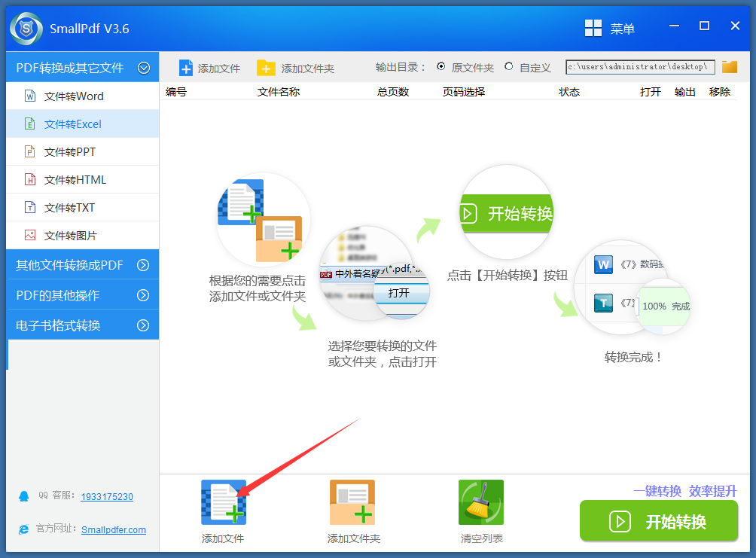Viewport: 756px width, 558px height.
Task: Select 文件转HTML in the sidebar
Action: [x=82, y=180]
